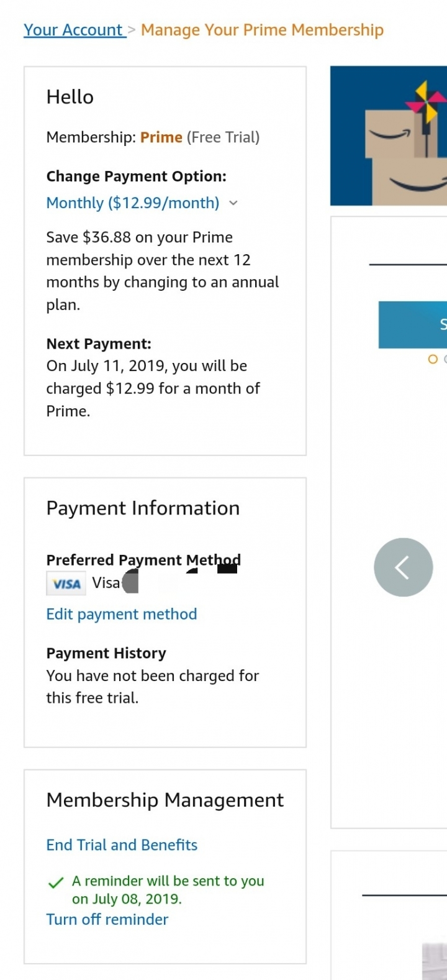
Task: Click the product thumbnail in the lower-right card
Action: click(x=435, y=961)
